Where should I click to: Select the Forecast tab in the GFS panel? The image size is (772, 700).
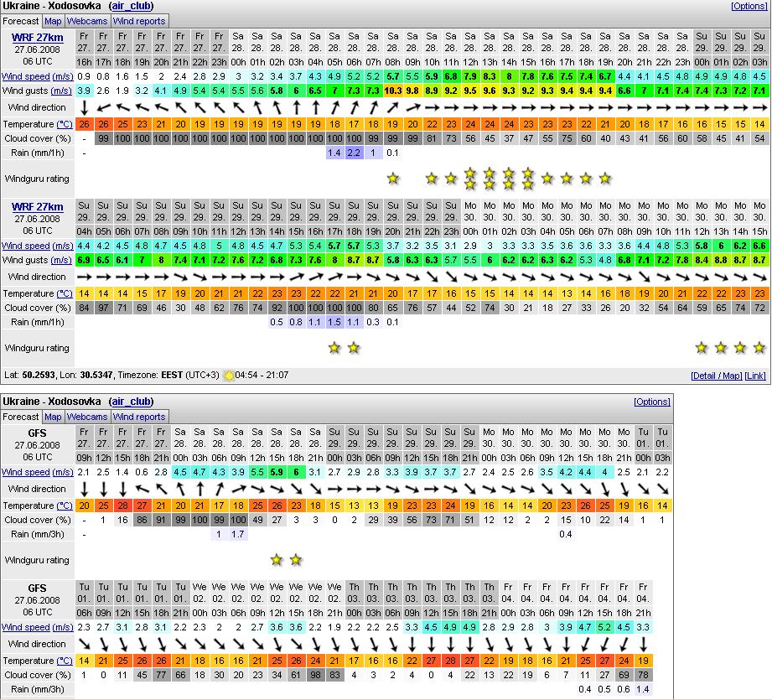[x=20, y=417]
